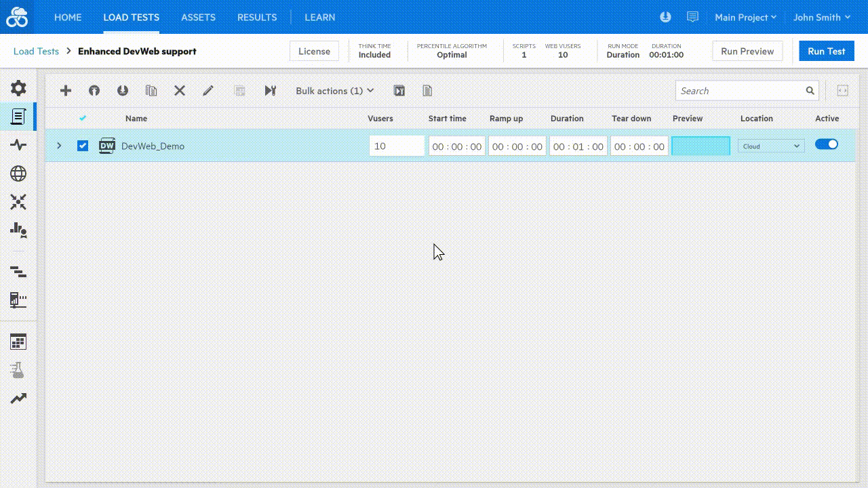Expand the DevWeb_Demo row chevron
The width and height of the screenshot is (868, 488).
click(59, 145)
